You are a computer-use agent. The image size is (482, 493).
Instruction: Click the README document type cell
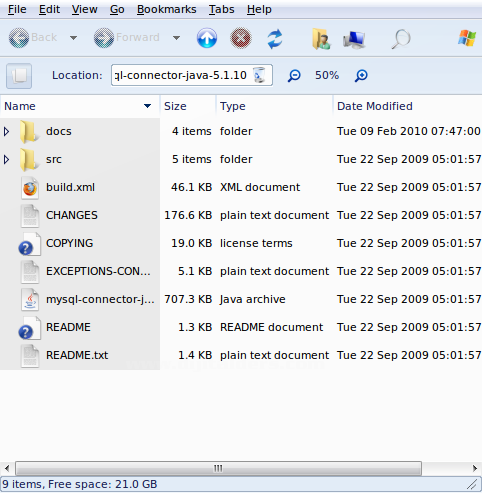tap(271, 327)
